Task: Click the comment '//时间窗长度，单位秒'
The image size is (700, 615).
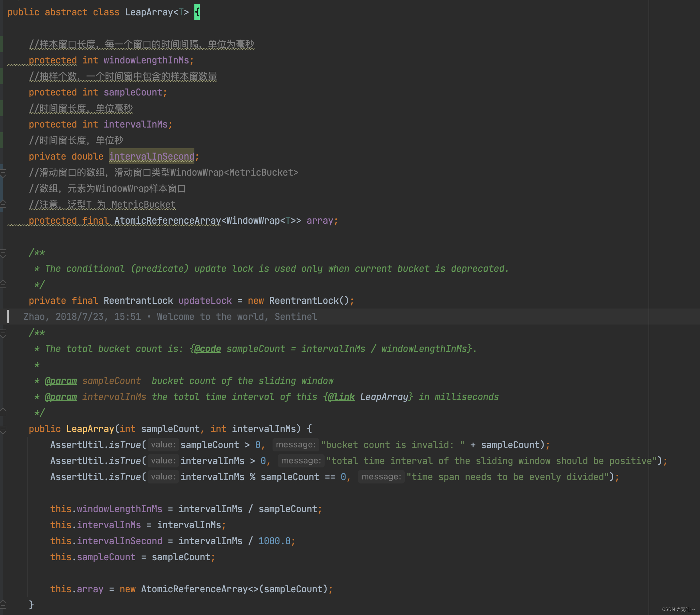Action: click(x=76, y=141)
